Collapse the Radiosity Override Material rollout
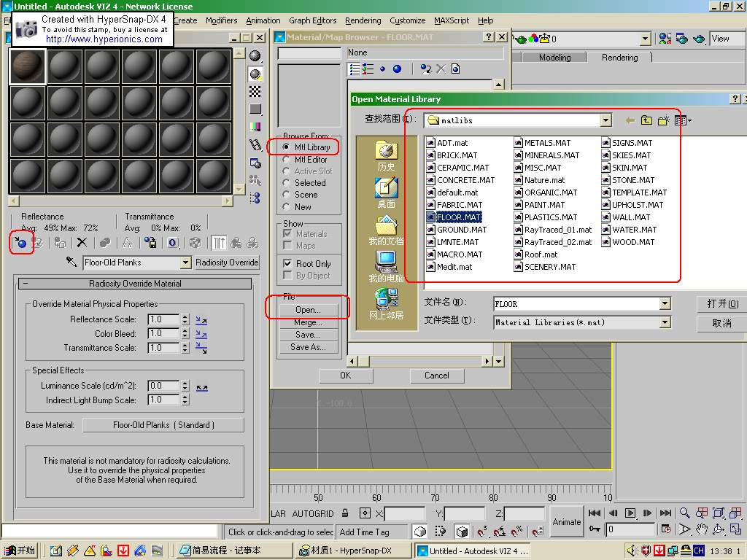Viewport: 747px width, 560px height. click(26, 284)
